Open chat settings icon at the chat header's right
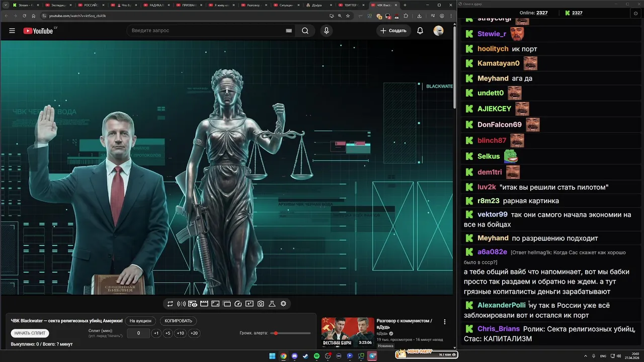This screenshot has width=644, height=362. tap(635, 13)
